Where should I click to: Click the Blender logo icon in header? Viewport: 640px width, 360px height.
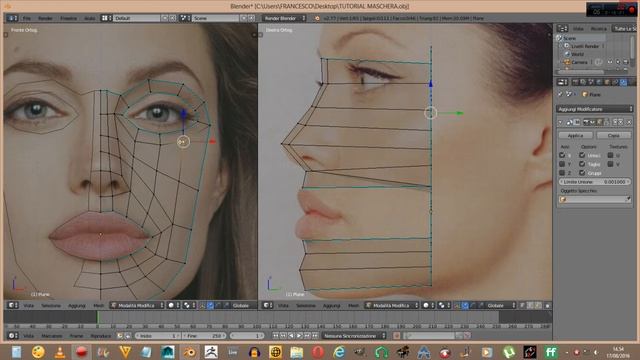[317, 18]
